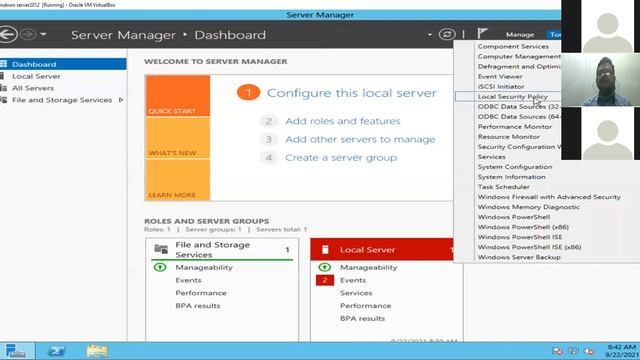Click Events in File and Storage Services tile
The width and height of the screenshot is (640, 360).
tap(188, 280)
